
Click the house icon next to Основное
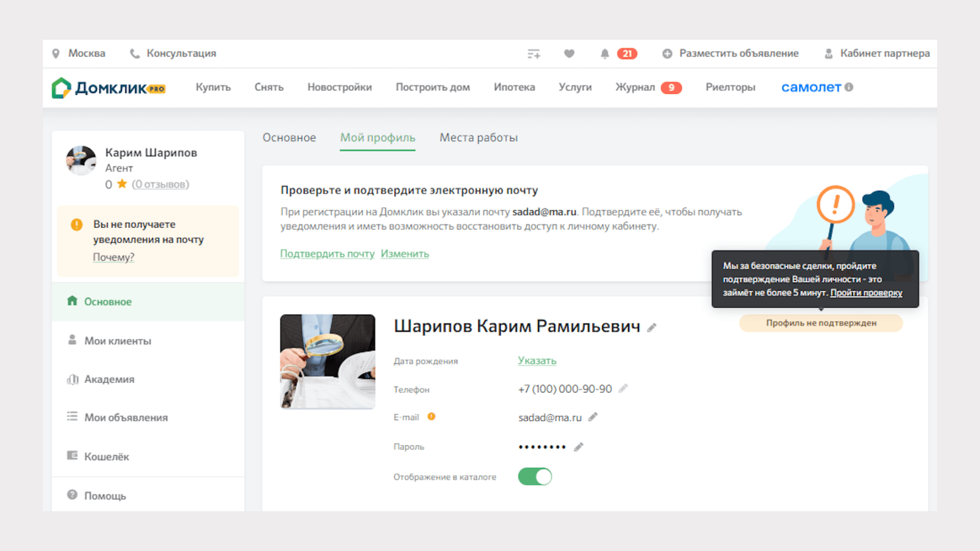click(x=72, y=300)
